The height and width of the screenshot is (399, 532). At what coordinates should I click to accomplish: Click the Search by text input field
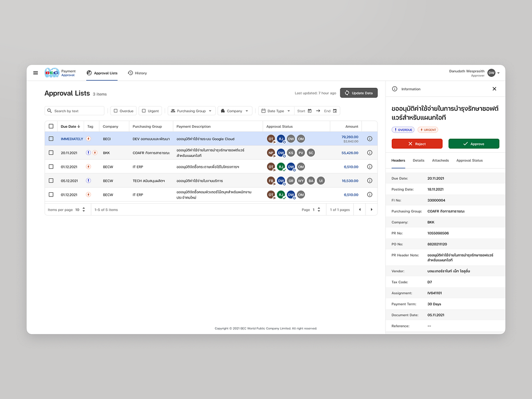(74, 111)
